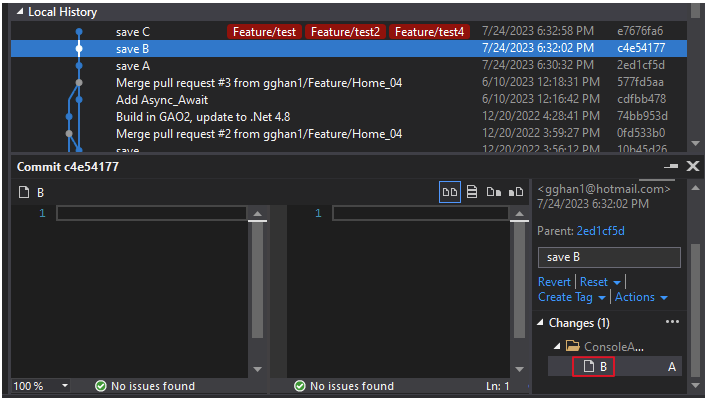Click line 1 in left diff pane

click(151, 213)
